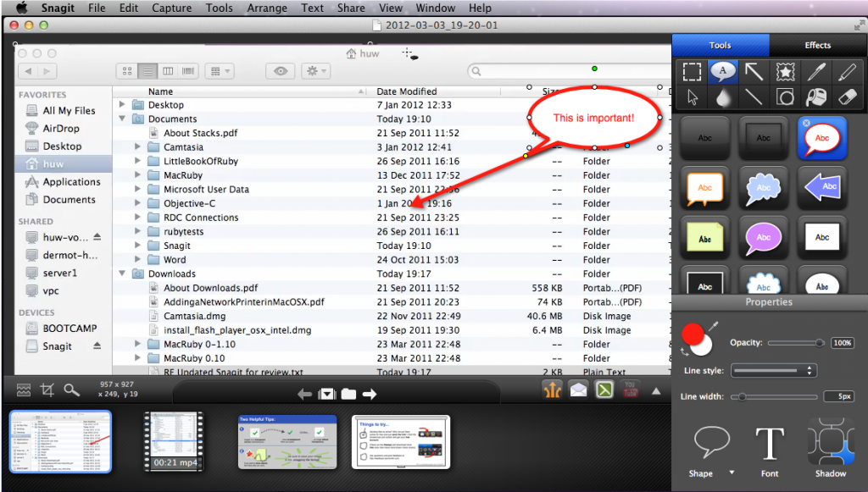Choose the blue arrow callout style

pyautogui.click(x=822, y=188)
